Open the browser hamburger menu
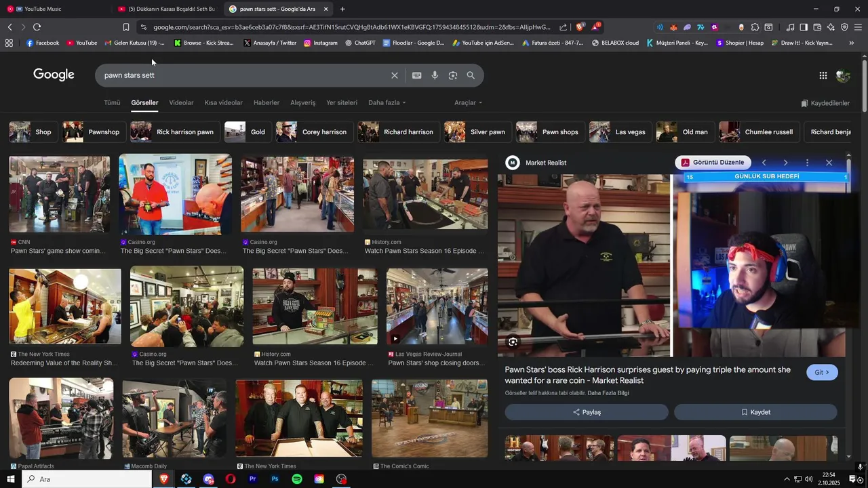 click(858, 27)
